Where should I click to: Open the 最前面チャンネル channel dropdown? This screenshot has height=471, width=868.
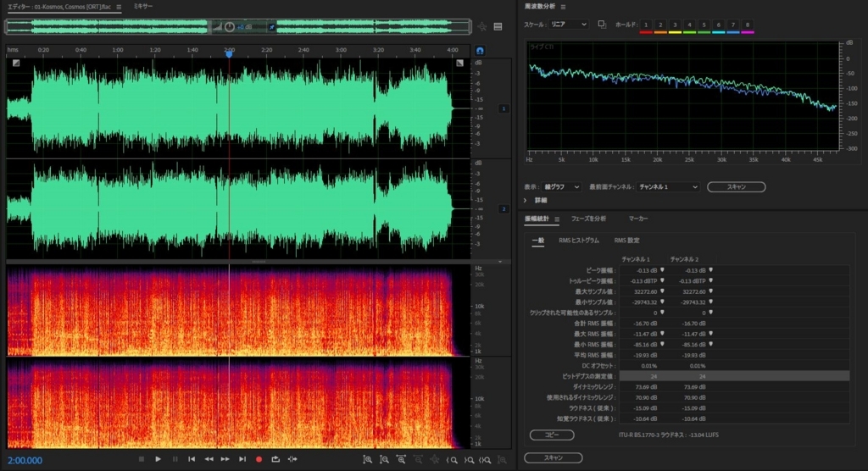point(668,187)
